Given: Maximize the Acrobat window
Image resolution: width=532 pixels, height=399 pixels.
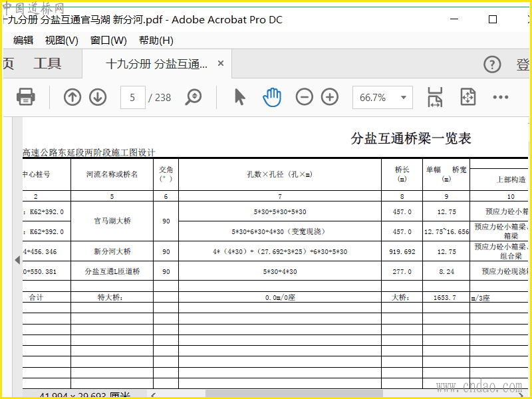Looking at the screenshot, I should 493,19.
